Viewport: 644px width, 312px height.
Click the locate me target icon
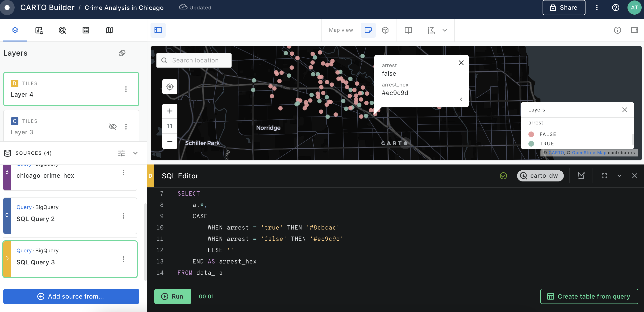click(x=170, y=87)
